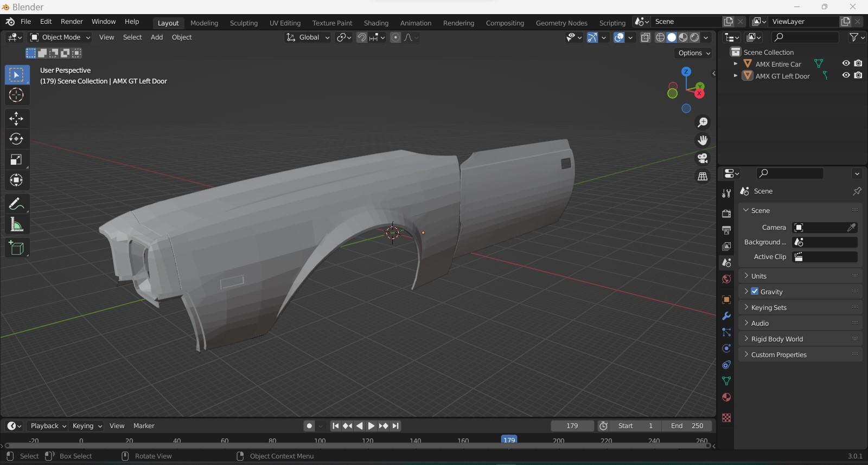Switch to solid viewport shading
The image size is (868, 465).
(672, 37)
